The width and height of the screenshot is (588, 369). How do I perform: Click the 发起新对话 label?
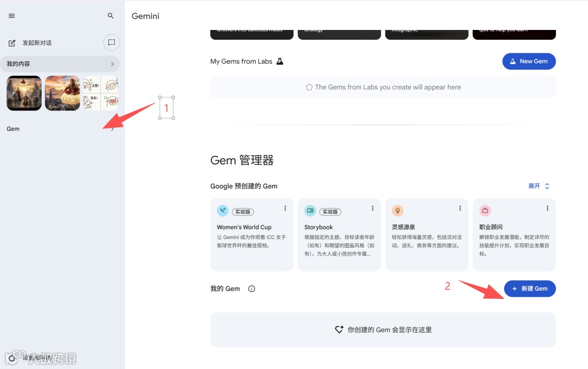[x=37, y=43]
